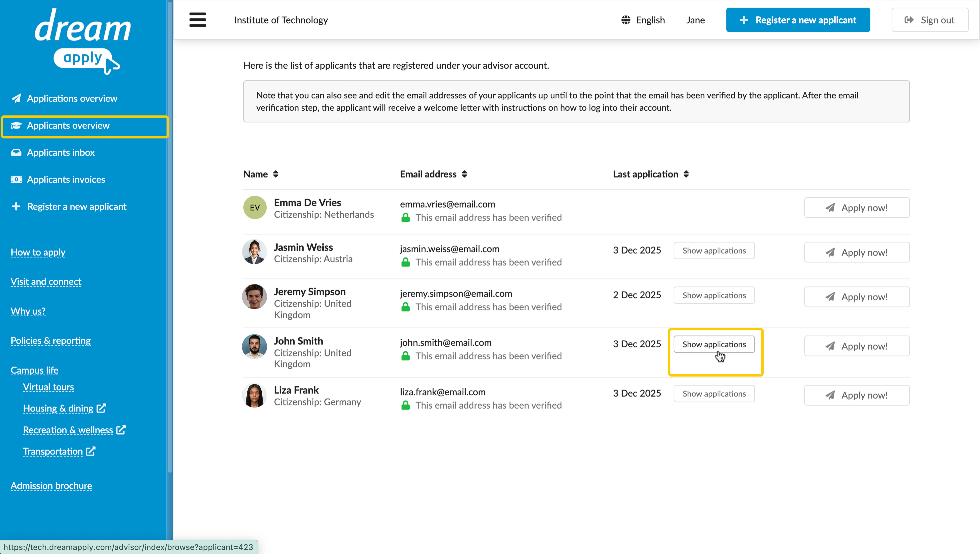
Task: Open the How to apply link
Action: click(38, 252)
